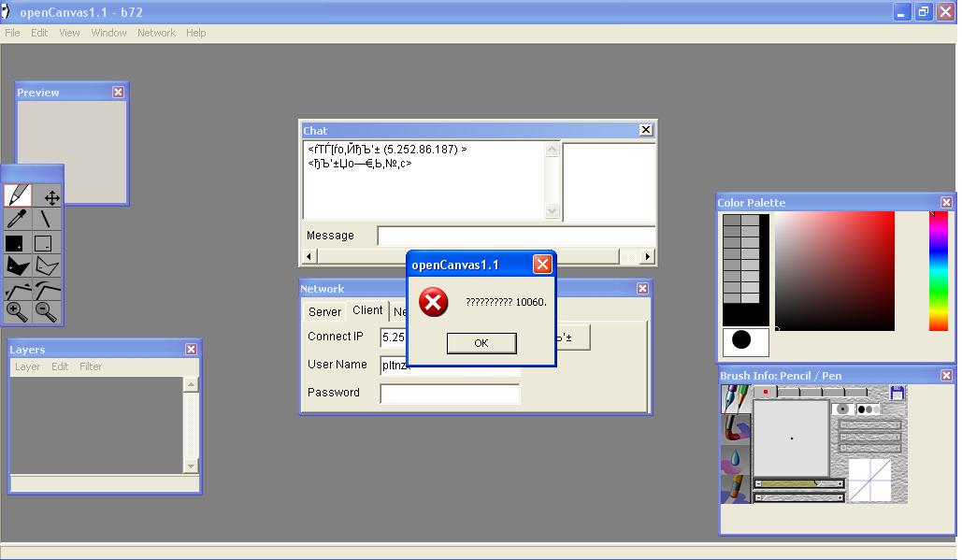Image resolution: width=962 pixels, height=560 pixels.
Task: Select the single soft dot brush shape
Action: tap(843, 409)
